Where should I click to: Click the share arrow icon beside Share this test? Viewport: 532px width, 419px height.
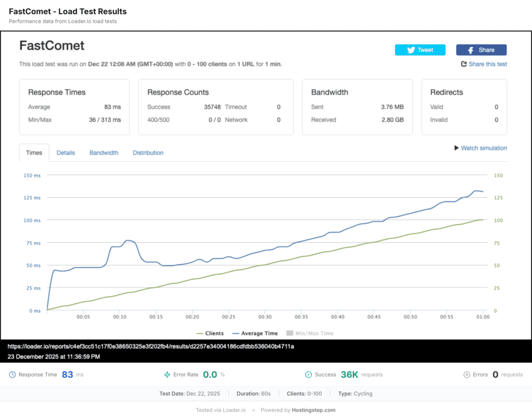point(464,64)
